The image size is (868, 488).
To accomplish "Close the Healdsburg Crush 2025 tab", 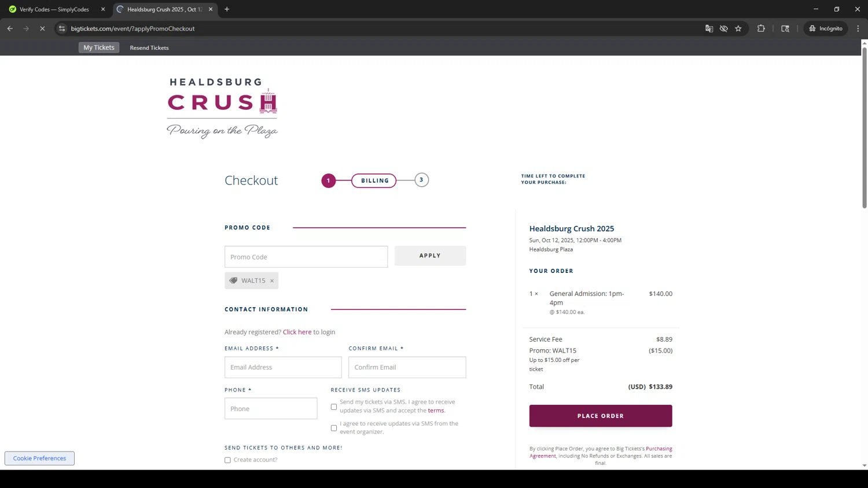I will (211, 9).
